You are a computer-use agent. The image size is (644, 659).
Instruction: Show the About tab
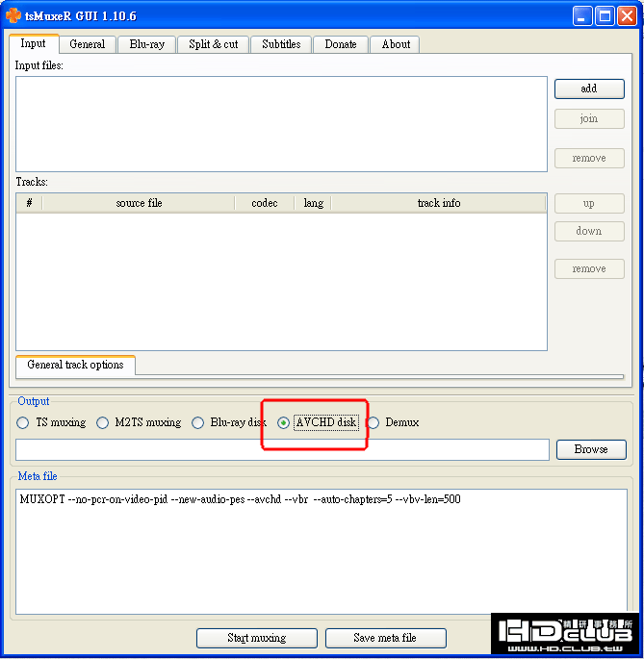tap(396, 44)
